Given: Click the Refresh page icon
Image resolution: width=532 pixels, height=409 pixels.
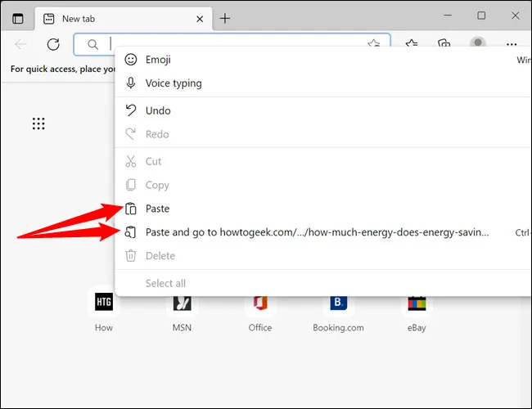Looking at the screenshot, I should tap(53, 45).
